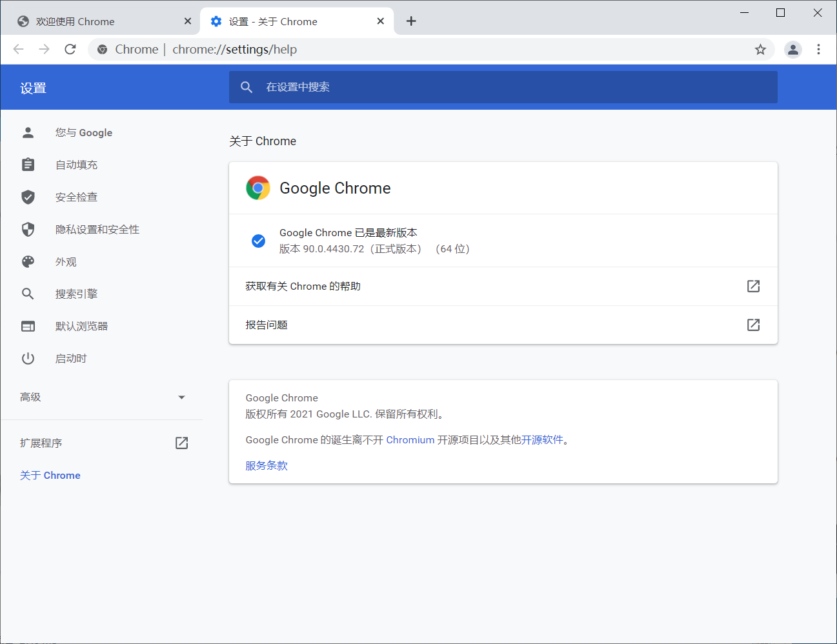Open the Chromium link
837x644 pixels.
coord(410,439)
